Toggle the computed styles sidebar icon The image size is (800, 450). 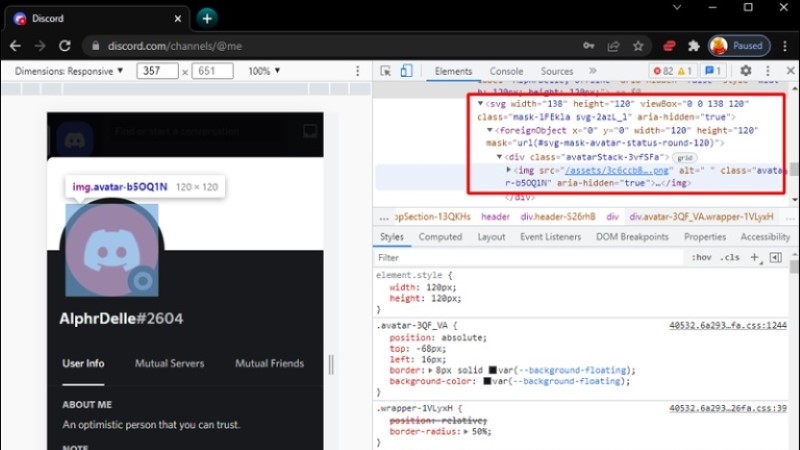point(776,258)
